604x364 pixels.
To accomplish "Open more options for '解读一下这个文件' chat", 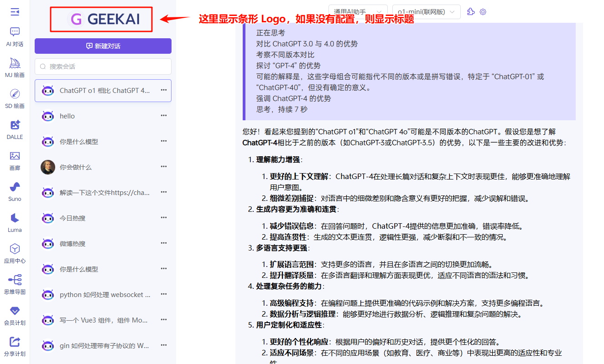I will pos(164,192).
